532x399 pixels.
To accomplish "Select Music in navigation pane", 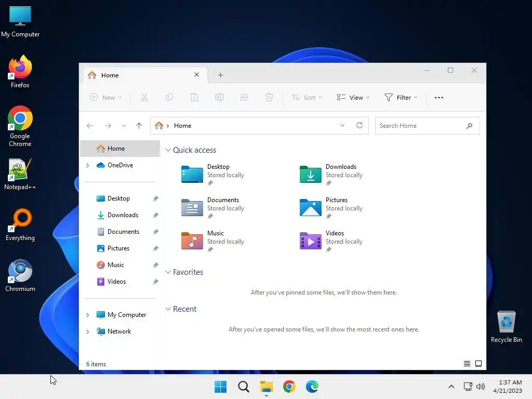I will coord(120,264).
